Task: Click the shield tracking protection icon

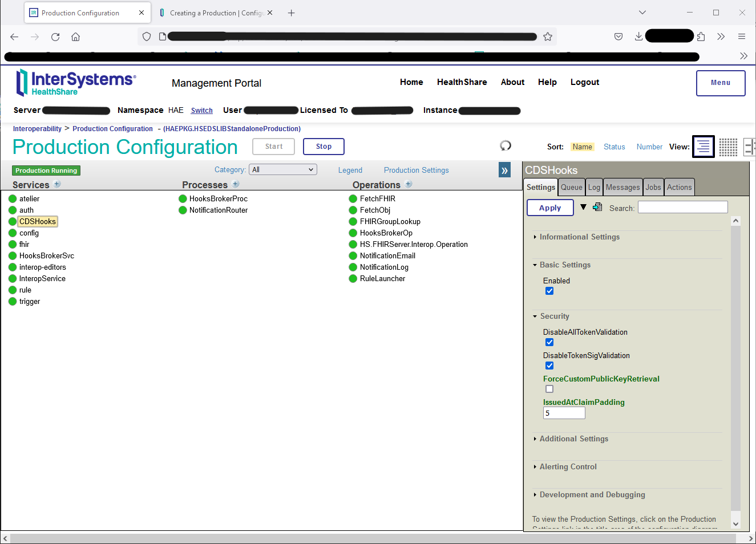Action: click(147, 36)
